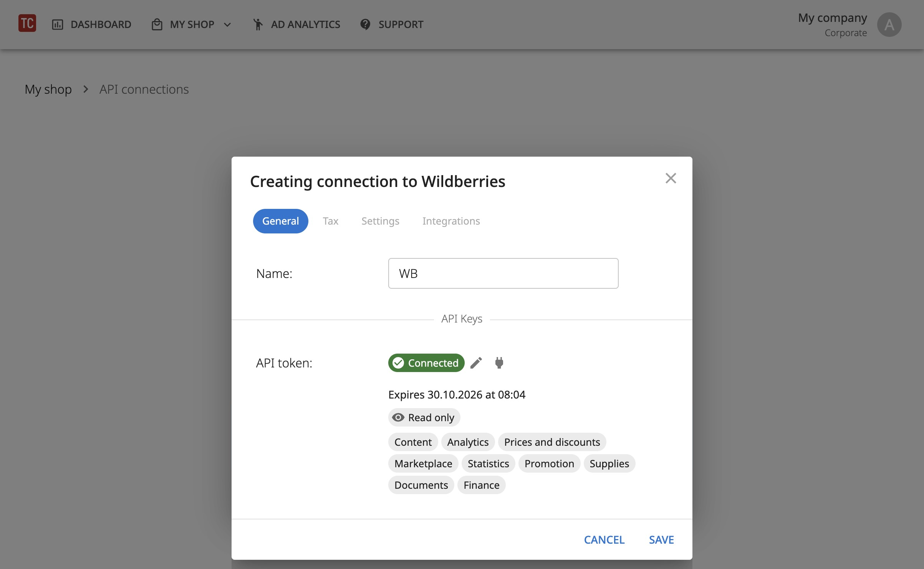The height and width of the screenshot is (569, 924).
Task: Click the breadcrumb chevron separator
Action: tap(86, 89)
